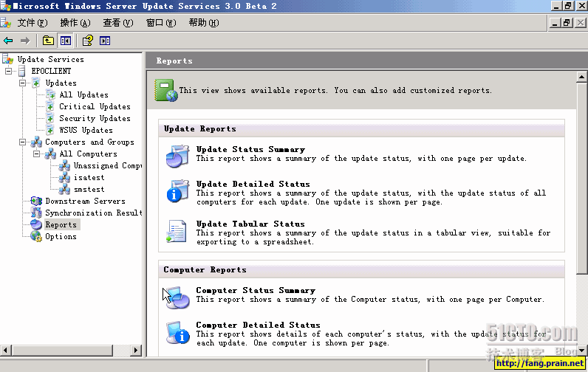The width and height of the screenshot is (588, 372).
Task: Open the 窗口(W) menu
Action: [x=161, y=23]
